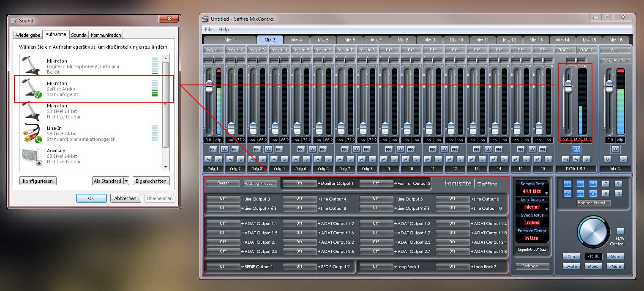Click the Saffire MixControl title bar icon
Screen dimensions: 644x291
pyautogui.click(x=205, y=19)
